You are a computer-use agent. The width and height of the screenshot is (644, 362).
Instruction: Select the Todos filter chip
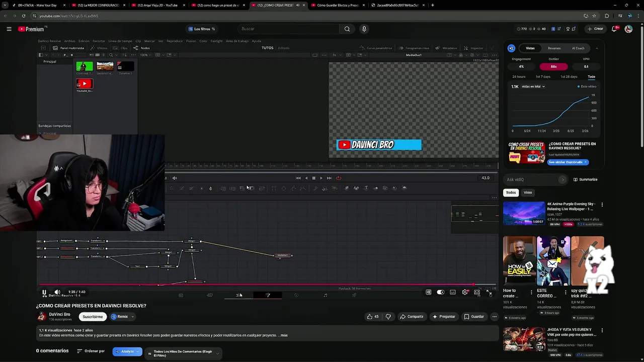click(x=511, y=193)
